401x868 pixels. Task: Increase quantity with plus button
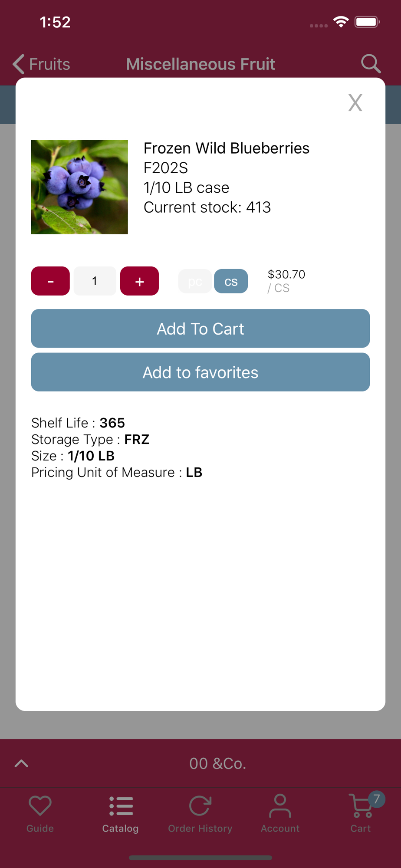(x=139, y=281)
